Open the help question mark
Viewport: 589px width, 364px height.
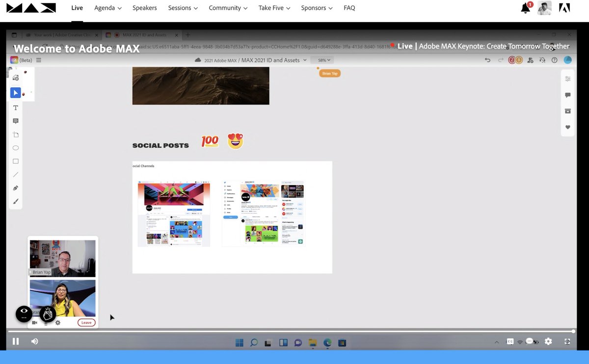(x=555, y=60)
